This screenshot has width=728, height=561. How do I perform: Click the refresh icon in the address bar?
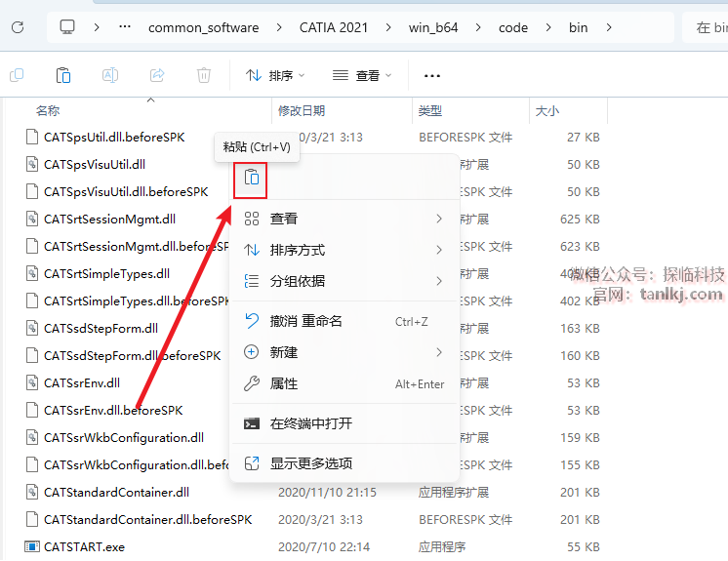(18, 27)
